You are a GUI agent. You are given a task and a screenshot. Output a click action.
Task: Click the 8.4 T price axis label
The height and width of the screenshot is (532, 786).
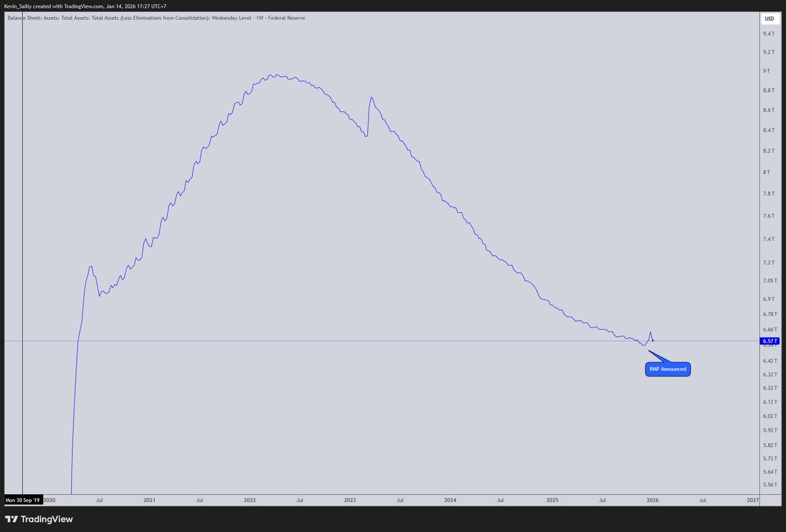pyautogui.click(x=768, y=130)
